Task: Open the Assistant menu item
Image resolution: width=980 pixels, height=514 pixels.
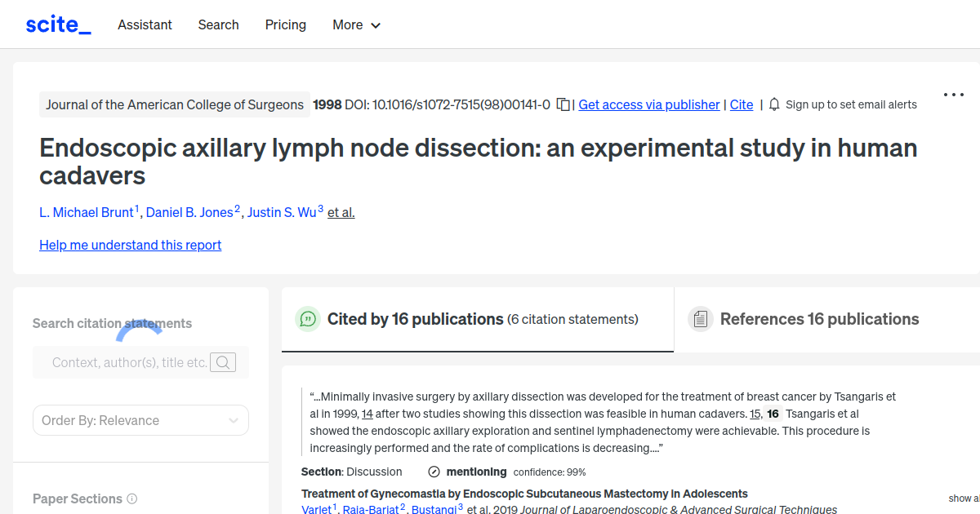Action: pyautogui.click(x=145, y=24)
